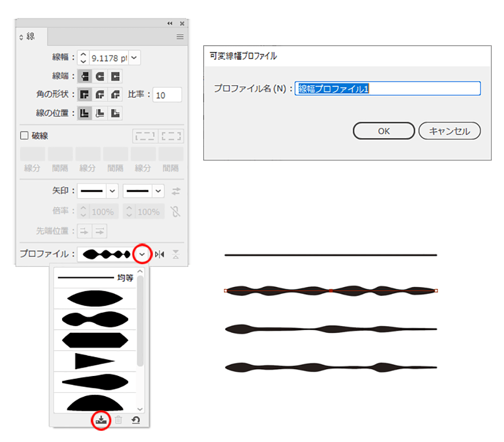This screenshot has width=504, height=442.
Task: Click the プロファイル名 input field
Action: pyautogui.click(x=388, y=88)
